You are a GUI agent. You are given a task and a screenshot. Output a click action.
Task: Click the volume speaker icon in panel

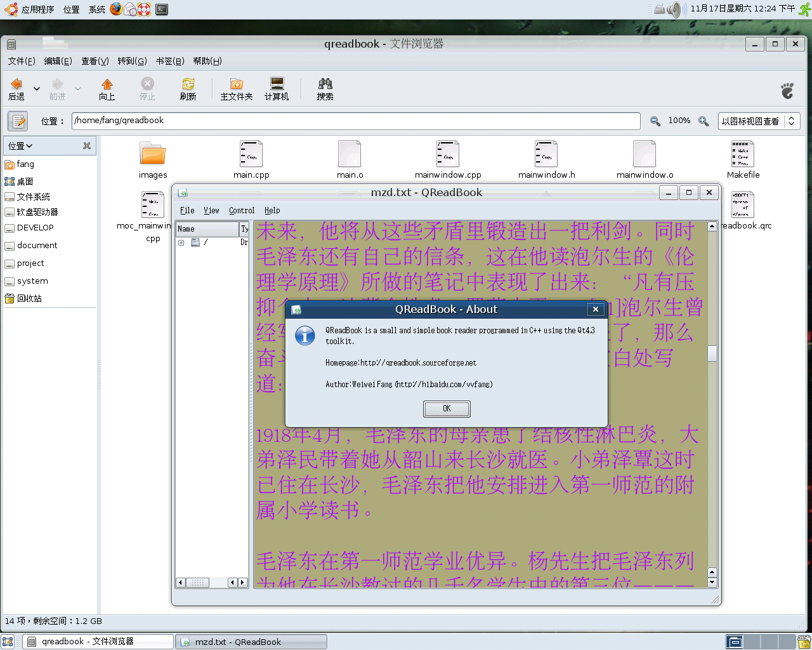(x=676, y=9)
